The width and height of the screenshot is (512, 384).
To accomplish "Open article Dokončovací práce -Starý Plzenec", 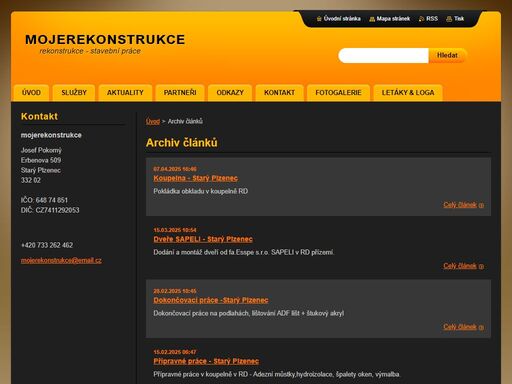I will pos(211,300).
